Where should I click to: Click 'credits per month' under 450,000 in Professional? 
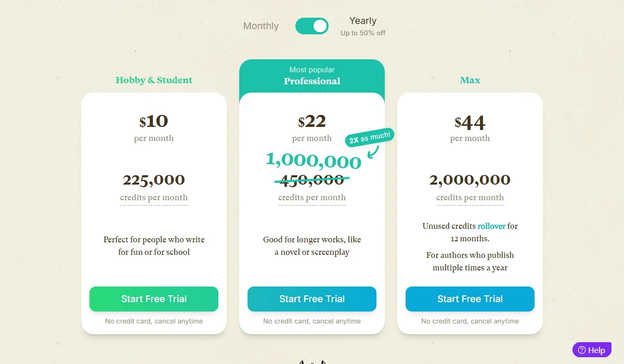click(x=312, y=197)
